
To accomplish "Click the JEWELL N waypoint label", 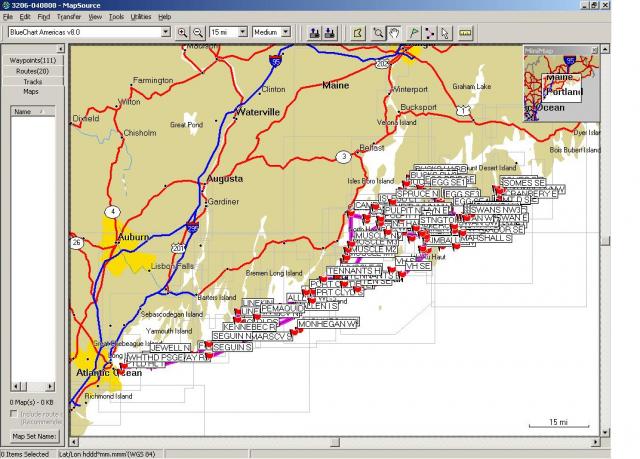I will click(x=170, y=348).
